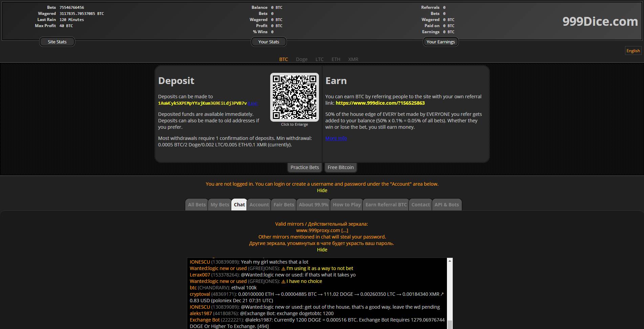Click the Deposit heading
Screen dimensions: 644x329
pyautogui.click(x=176, y=81)
